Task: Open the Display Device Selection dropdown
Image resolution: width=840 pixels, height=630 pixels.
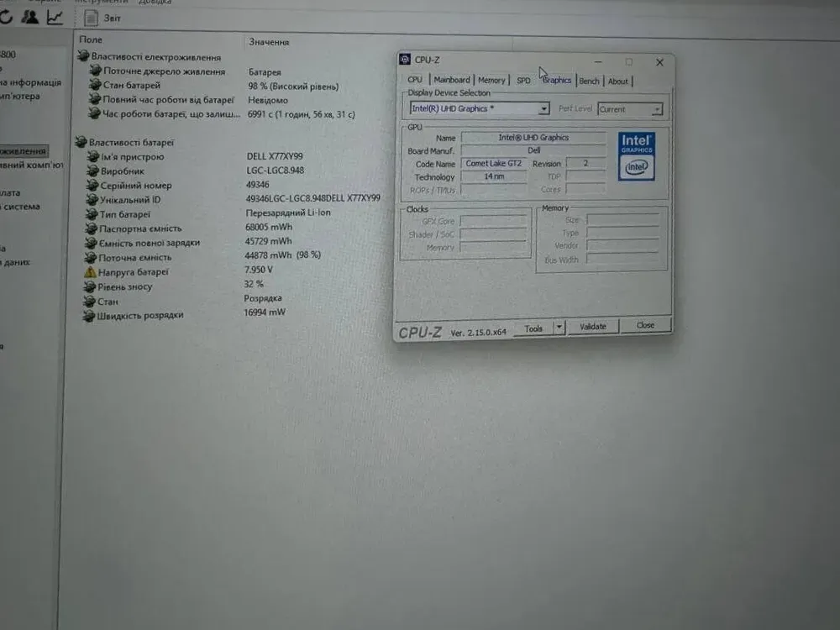Action: point(543,109)
